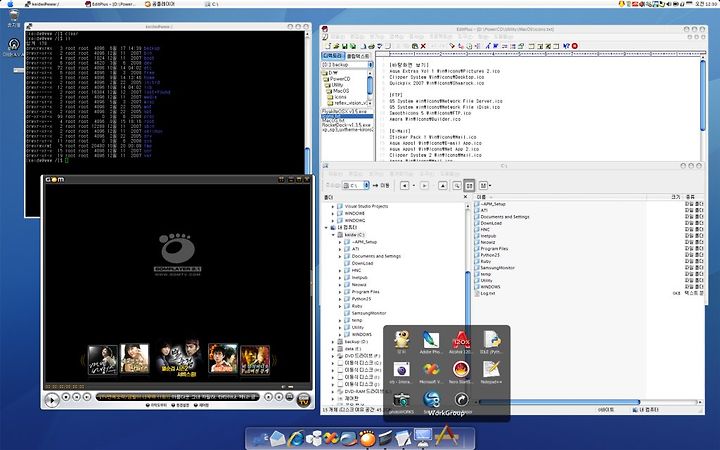Select SamsungMonitor folder in the Explorer file list
The width and height of the screenshot is (720, 450).
pyautogui.click(x=495, y=268)
